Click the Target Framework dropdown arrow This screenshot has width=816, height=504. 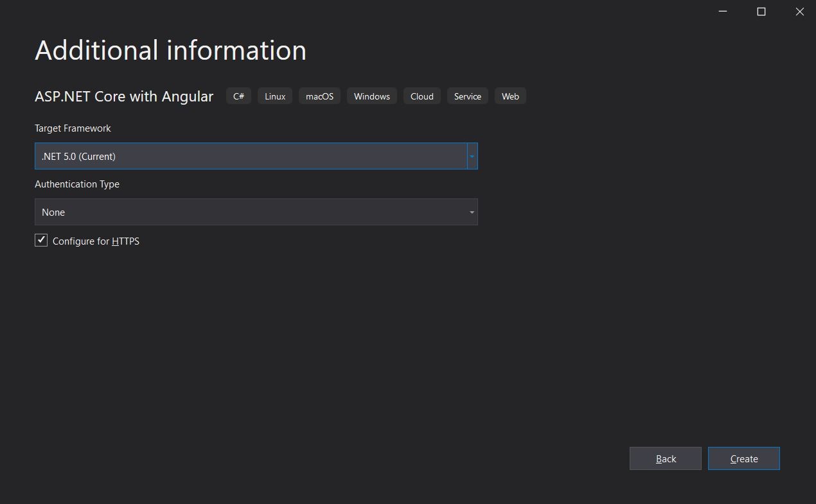tap(472, 156)
